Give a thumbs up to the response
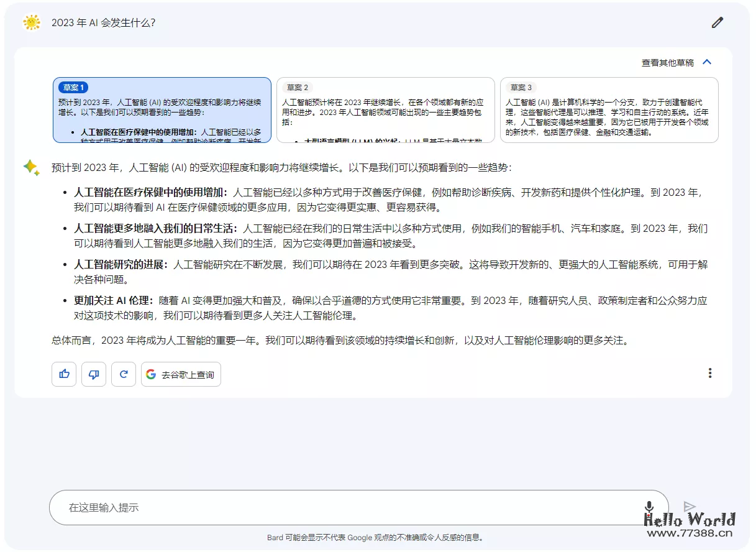This screenshot has height=552, width=756. (63, 374)
